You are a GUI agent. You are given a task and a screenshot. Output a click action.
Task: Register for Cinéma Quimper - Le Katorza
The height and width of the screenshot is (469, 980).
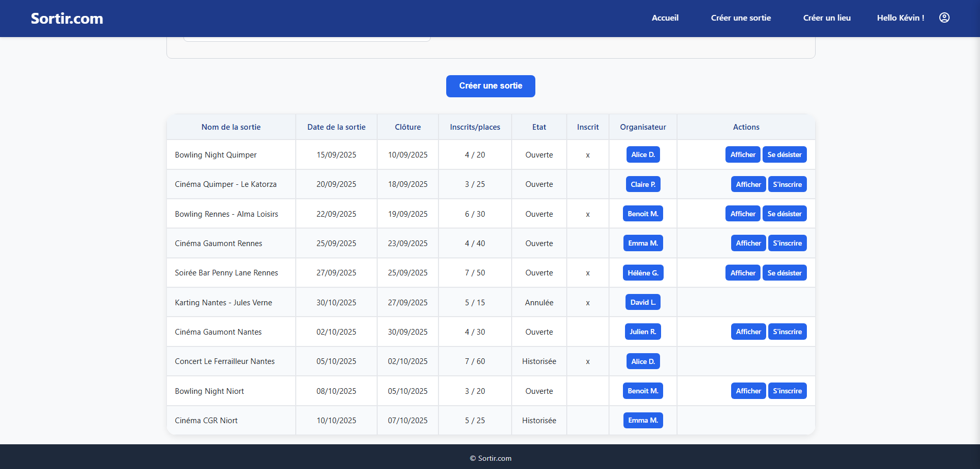pyautogui.click(x=787, y=184)
